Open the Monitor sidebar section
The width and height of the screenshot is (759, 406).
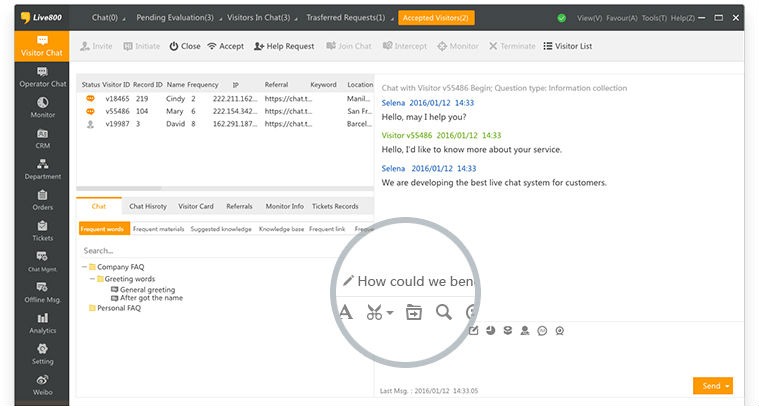(42, 107)
